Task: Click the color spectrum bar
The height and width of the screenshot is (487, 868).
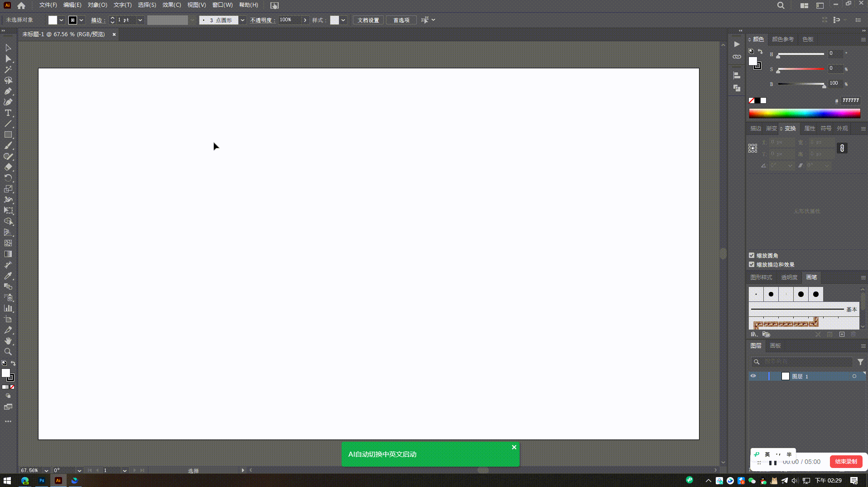Action: 805,114
